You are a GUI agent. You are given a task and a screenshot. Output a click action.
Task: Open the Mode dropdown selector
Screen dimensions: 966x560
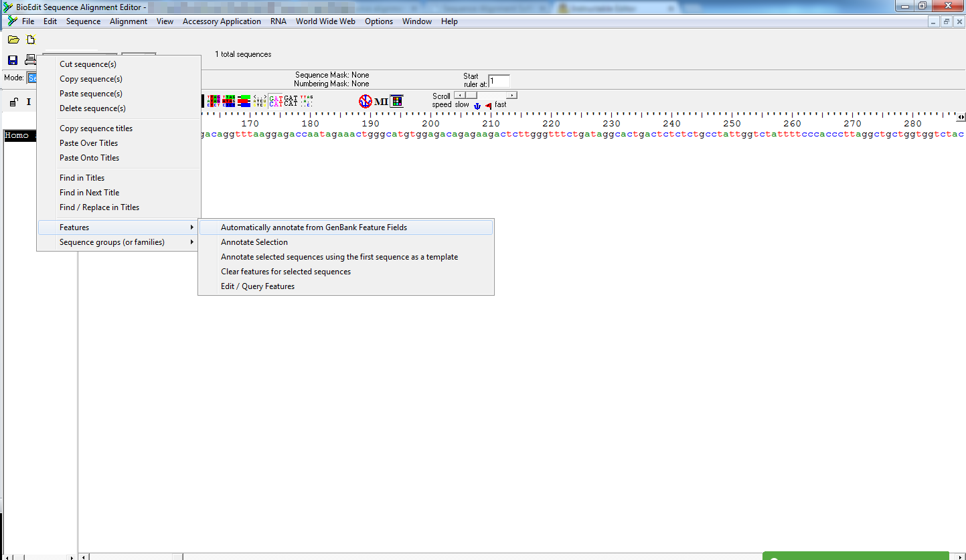coord(31,78)
